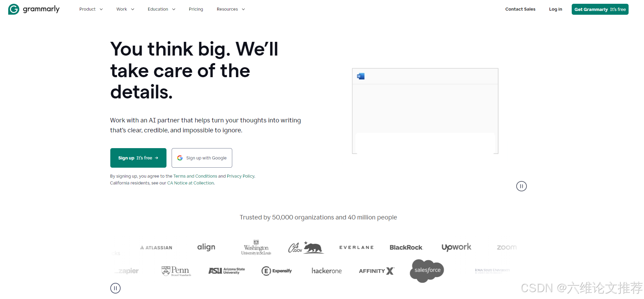This screenshot has height=299, width=644.
Task: Click the Atlassian logo
Action: [156, 248]
